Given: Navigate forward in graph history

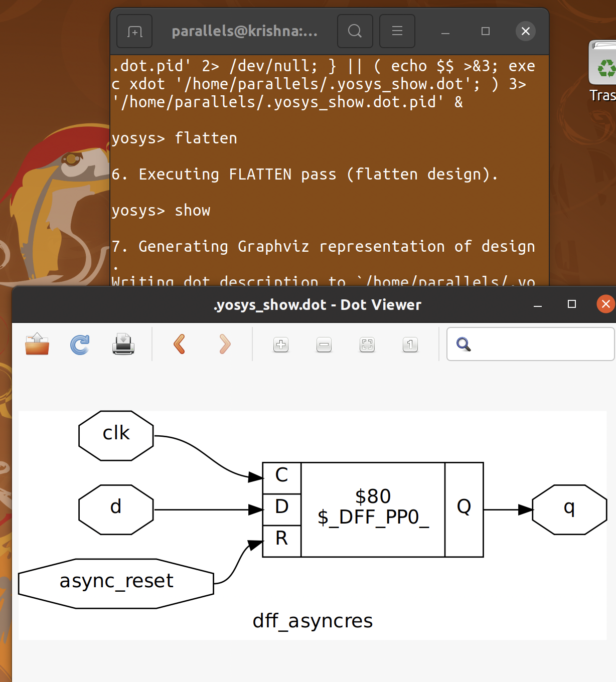Looking at the screenshot, I should [x=225, y=344].
